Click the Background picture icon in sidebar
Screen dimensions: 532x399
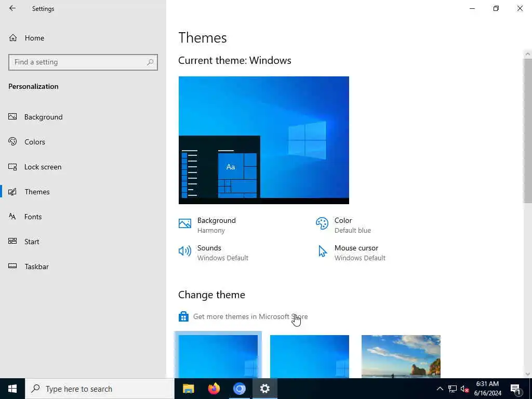click(x=12, y=117)
